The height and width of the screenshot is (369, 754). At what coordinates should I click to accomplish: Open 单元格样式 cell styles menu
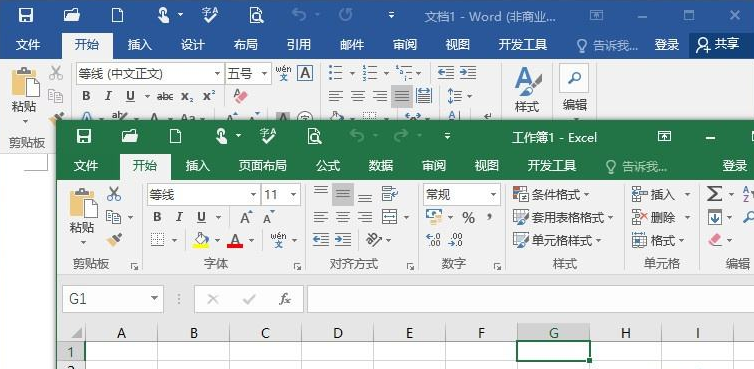click(557, 240)
